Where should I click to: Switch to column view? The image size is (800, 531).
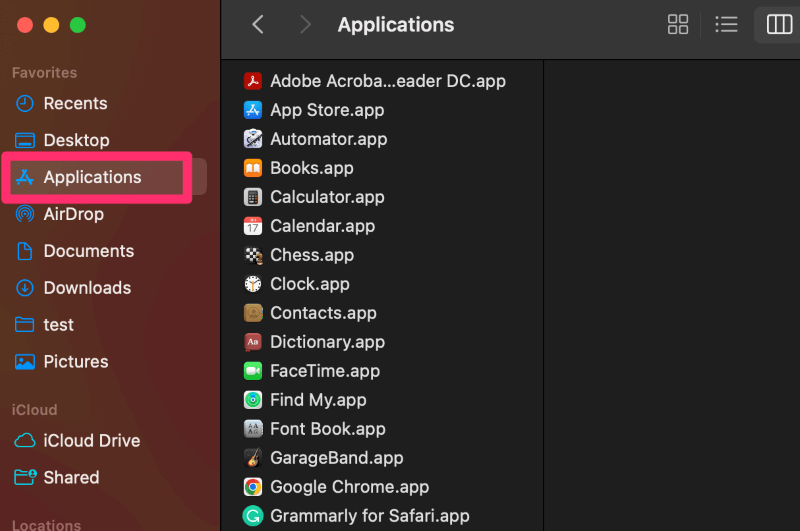(x=779, y=24)
